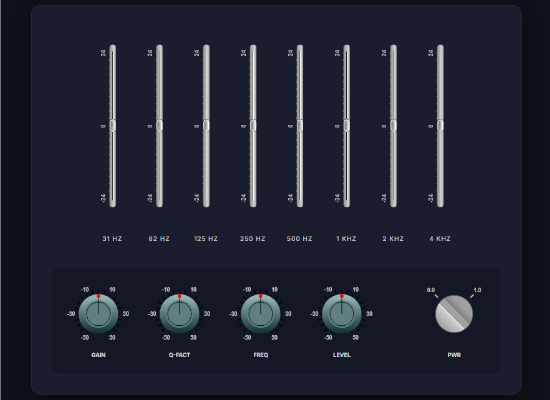Click the 250 HZ slider handle
This screenshot has height=400, width=550.
click(253, 126)
